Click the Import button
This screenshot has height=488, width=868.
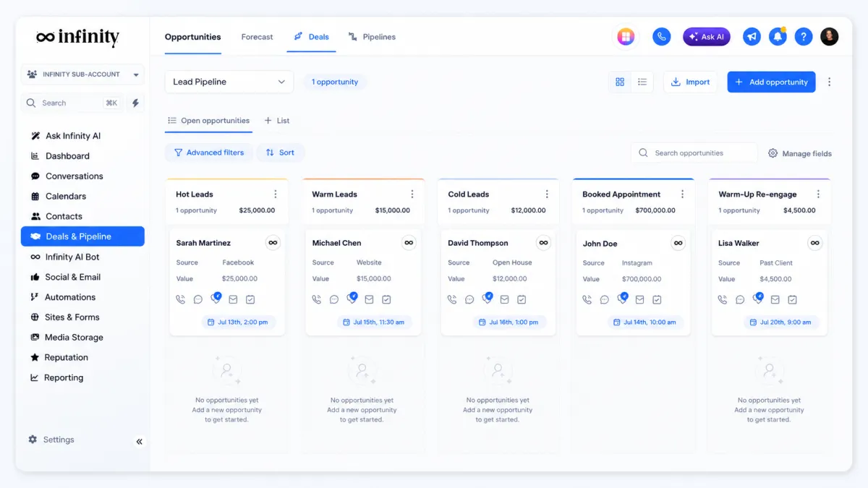(x=690, y=82)
